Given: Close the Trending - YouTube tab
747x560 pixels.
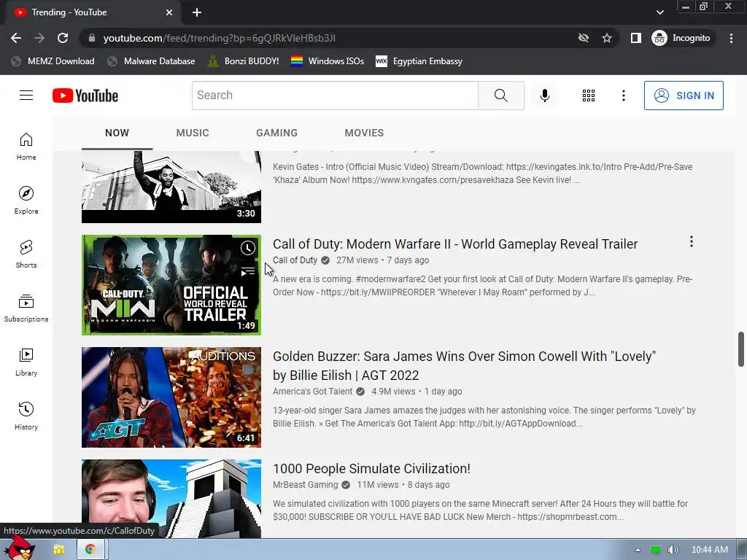Looking at the screenshot, I should click(x=169, y=12).
